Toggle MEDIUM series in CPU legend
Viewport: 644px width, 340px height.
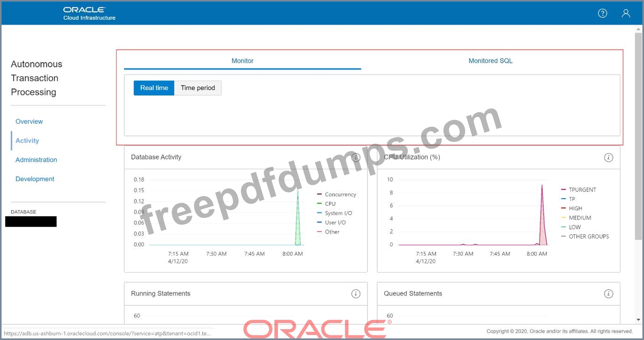pos(576,218)
